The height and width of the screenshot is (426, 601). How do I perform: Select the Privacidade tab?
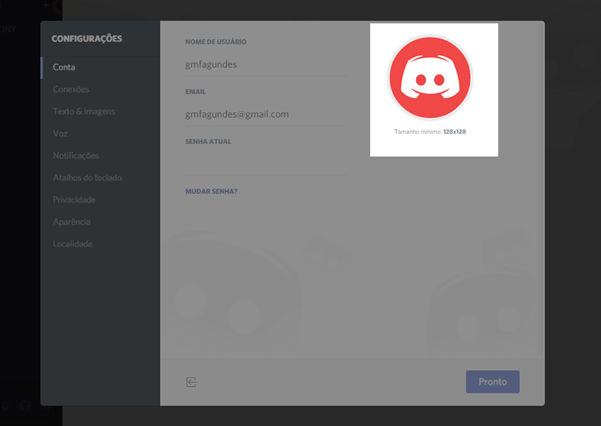(x=75, y=199)
